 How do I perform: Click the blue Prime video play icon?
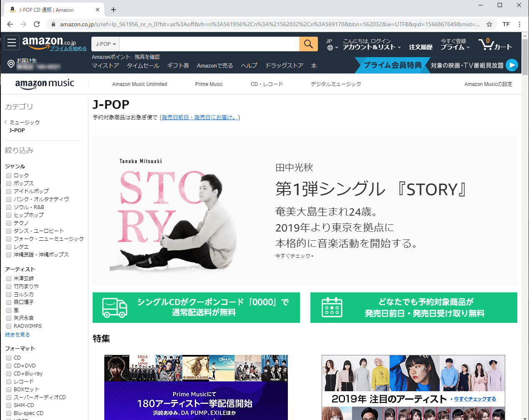[511, 65]
